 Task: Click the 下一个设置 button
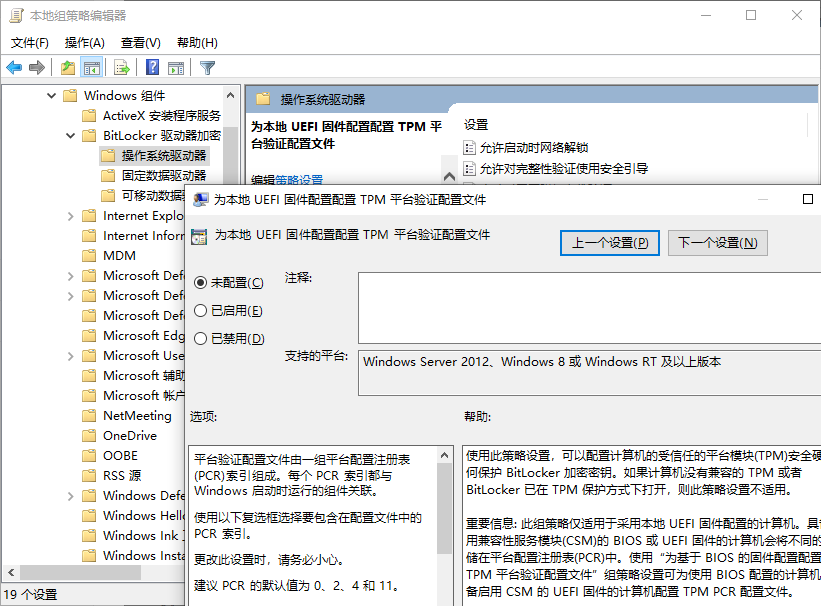click(x=717, y=243)
